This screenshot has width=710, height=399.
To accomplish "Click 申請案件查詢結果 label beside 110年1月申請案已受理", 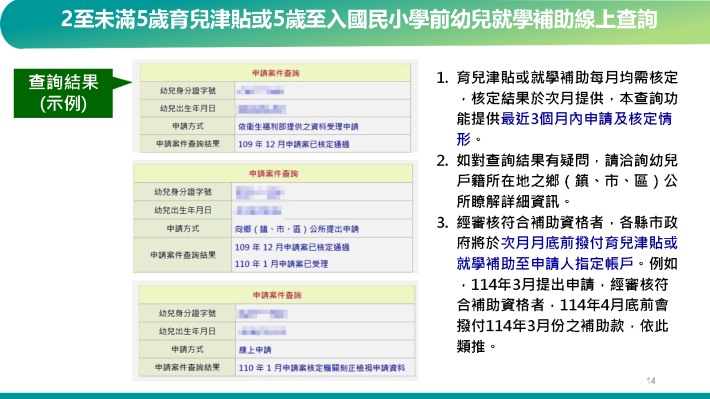I will 183,255.
